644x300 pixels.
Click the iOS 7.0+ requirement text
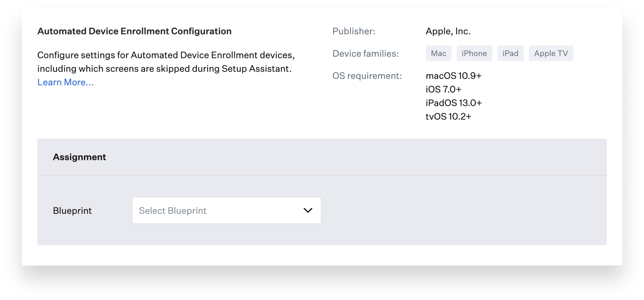pyautogui.click(x=443, y=90)
